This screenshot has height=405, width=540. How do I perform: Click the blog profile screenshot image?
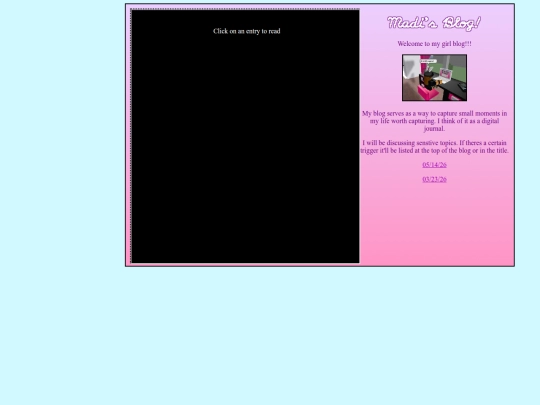click(434, 77)
